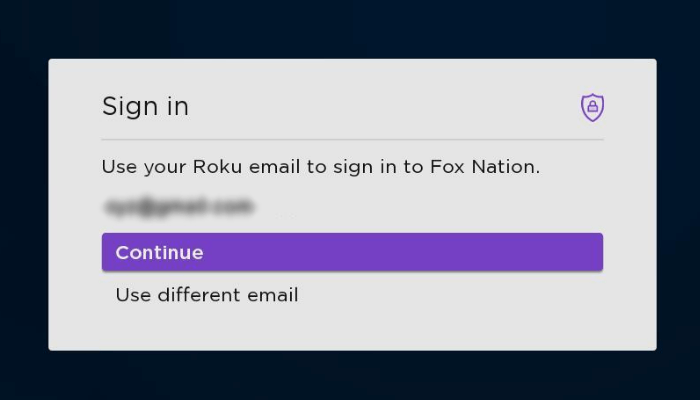Click the Sign in heading
The image size is (700, 400).
click(x=145, y=107)
